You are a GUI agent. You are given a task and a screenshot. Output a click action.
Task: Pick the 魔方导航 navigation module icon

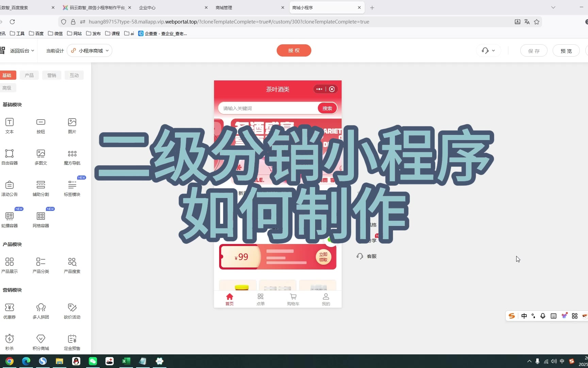(x=72, y=154)
